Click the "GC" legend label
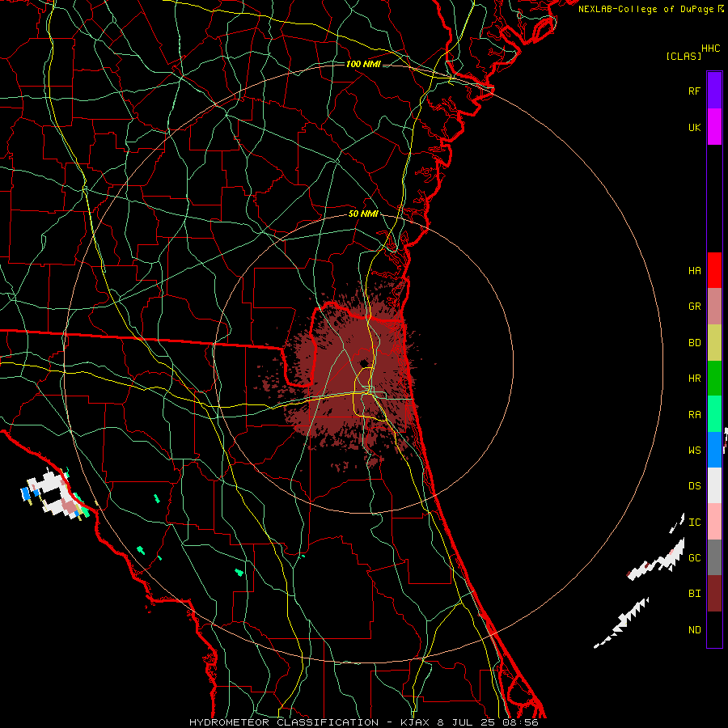Viewport: 728px width, 728px height. [695, 558]
